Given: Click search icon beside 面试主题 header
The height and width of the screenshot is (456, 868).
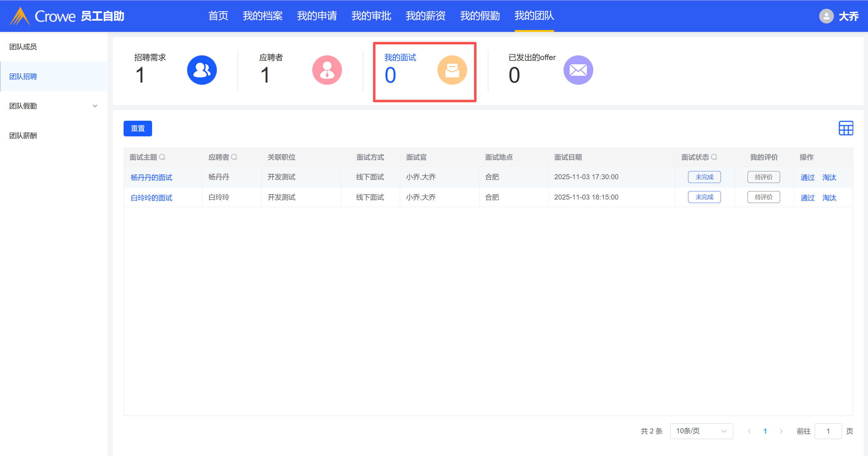Looking at the screenshot, I should [162, 157].
